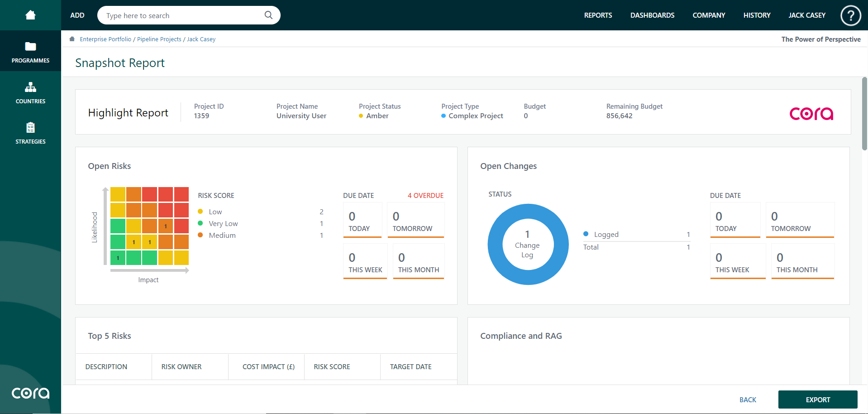Go to Pipeline Projects breadcrumb
This screenshot has height=414, width=868.
pos(159,39)
